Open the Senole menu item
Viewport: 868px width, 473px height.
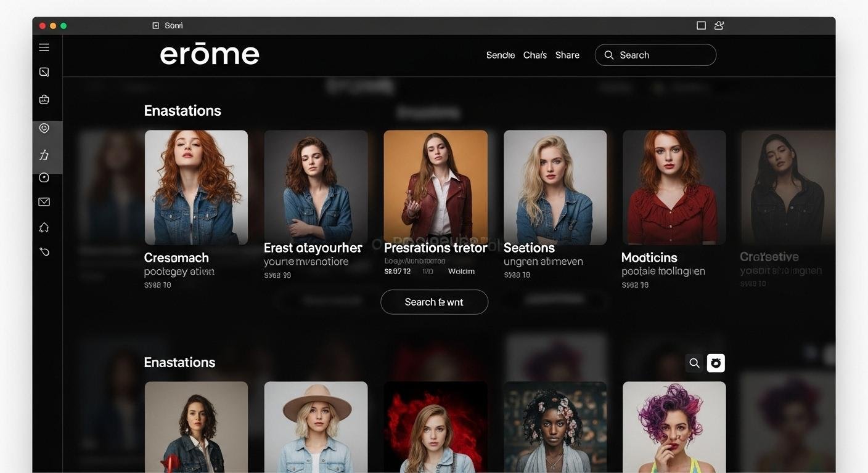pos(500,55)
